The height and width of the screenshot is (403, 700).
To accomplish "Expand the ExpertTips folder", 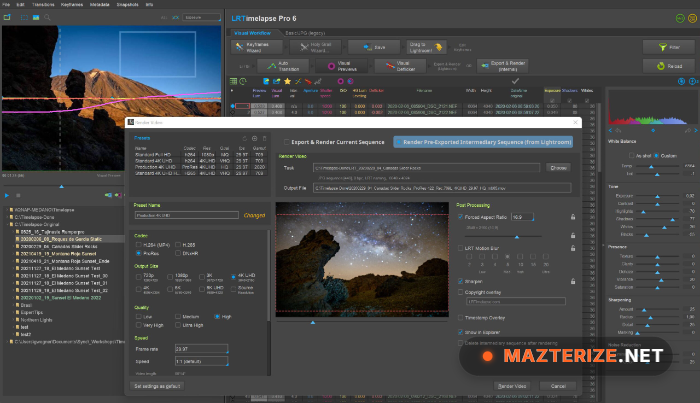I will pos(13,312).
